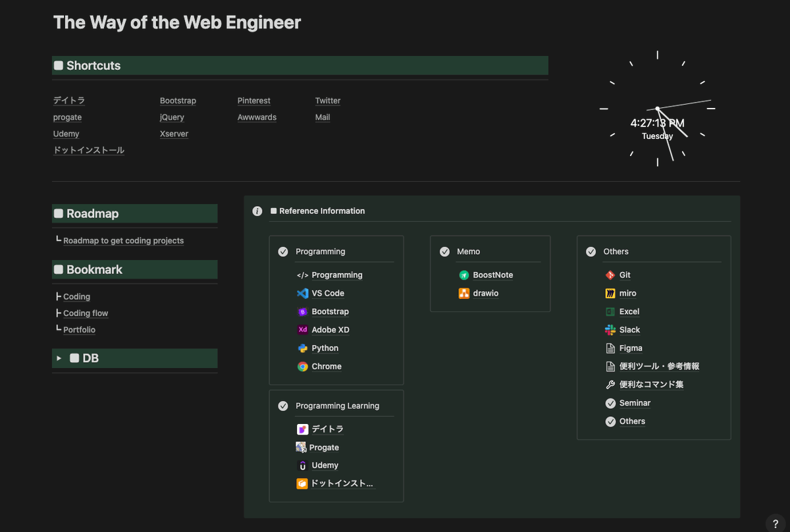
Task: Click the checkmark icon of Memo card heading
Action: pyautogui.click(x=444, y=252)
